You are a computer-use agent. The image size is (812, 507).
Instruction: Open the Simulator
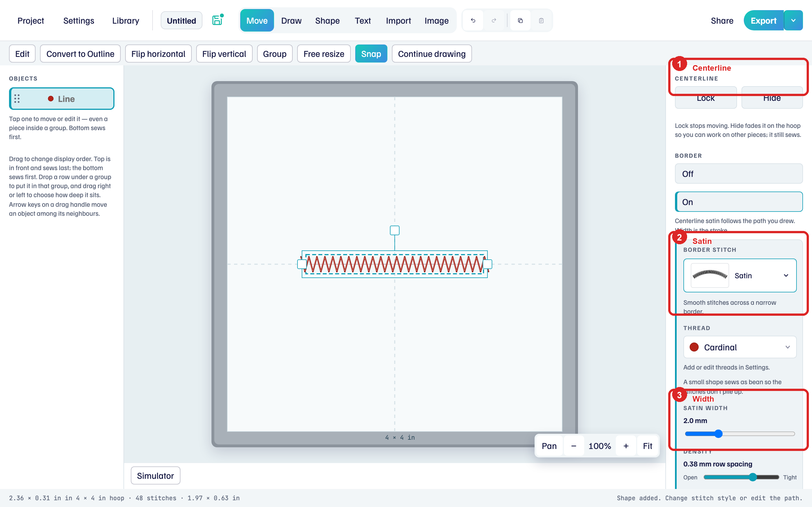click(x=155, y=475)
